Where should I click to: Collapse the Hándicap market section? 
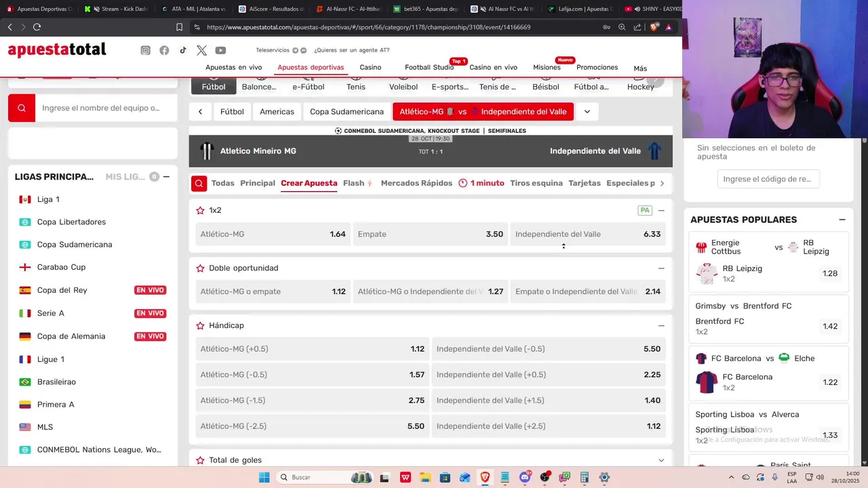[661, 326]
